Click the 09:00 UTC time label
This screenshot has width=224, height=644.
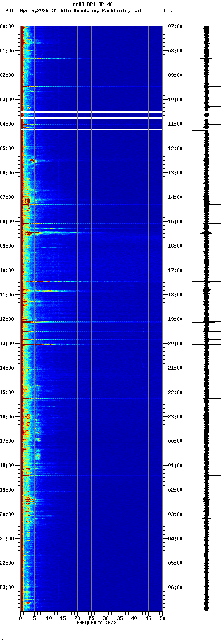(175, 75)
